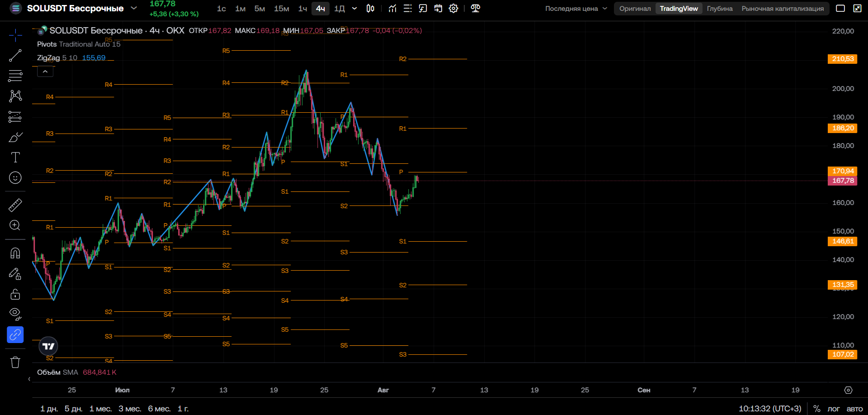This screenshot has width=868, height=415.
Task: Open the indicators chart icon
Action: point(392,9)
